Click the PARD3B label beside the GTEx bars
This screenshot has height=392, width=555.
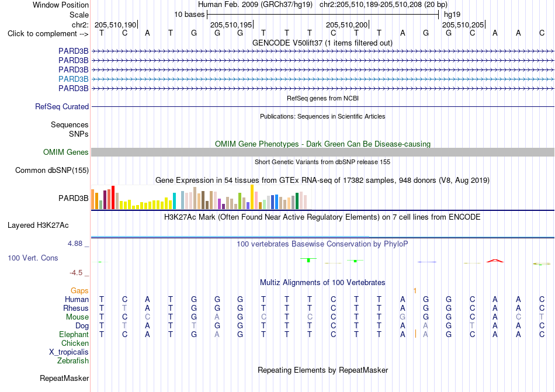pos(73,198)
